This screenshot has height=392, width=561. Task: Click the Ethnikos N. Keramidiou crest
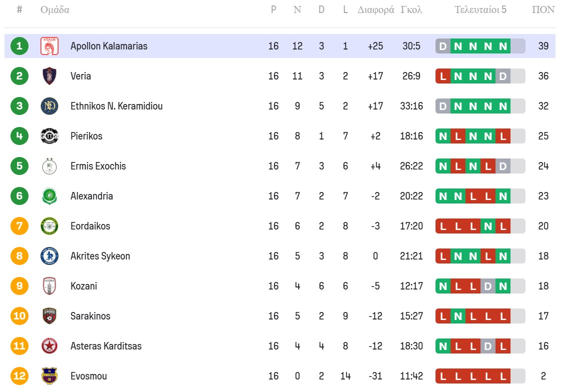pyautogui.click(x=49, y=106)
